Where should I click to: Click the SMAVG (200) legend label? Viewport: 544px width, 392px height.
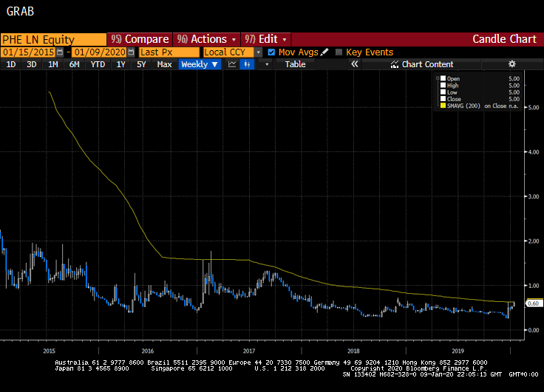(x=463, y=106)
